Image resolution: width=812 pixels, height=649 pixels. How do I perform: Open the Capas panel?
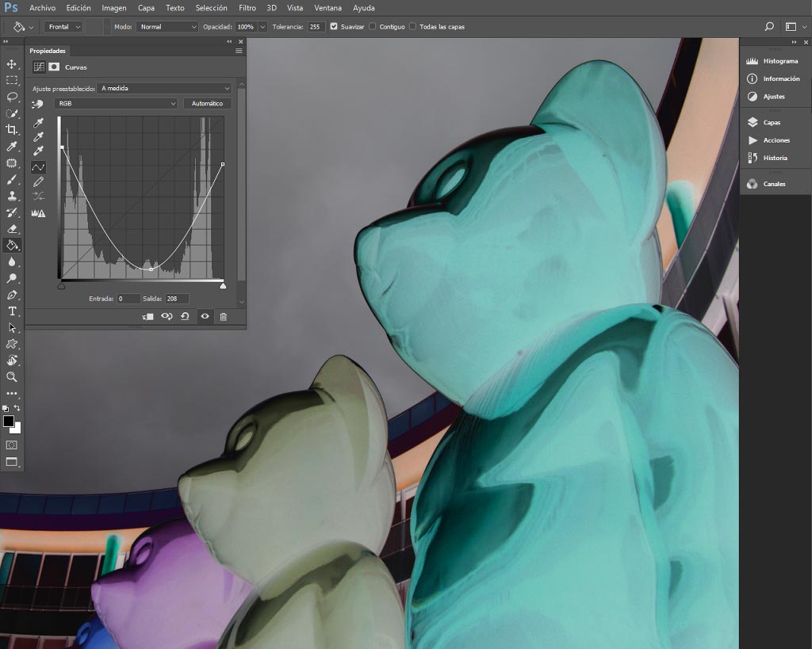pyautogui.click(x=764, y=122)
